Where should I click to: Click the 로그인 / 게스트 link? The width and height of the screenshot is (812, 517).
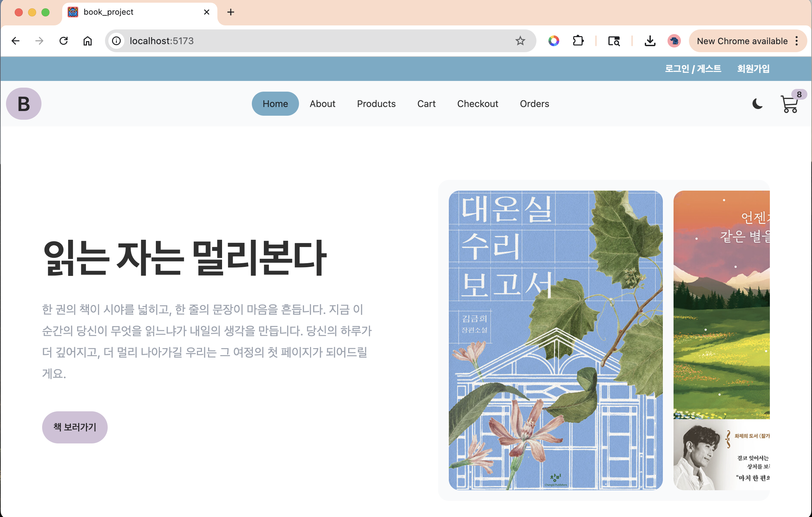click(693, 69)
